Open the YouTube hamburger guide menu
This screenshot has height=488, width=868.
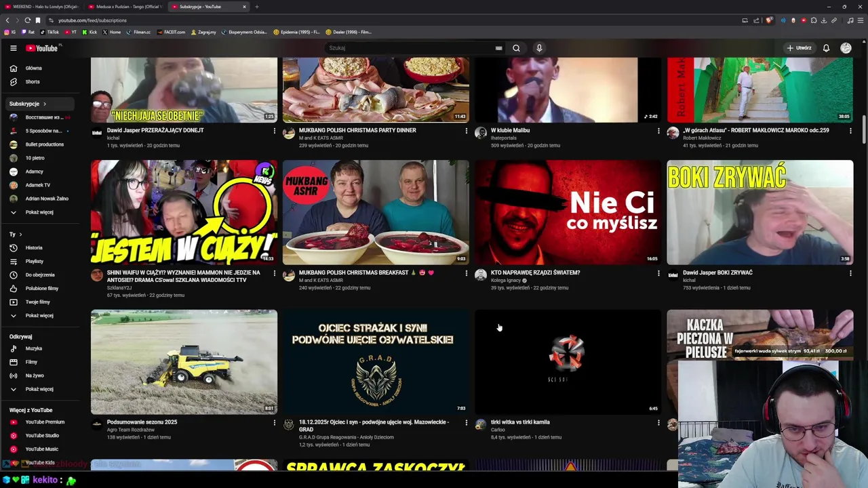pyautogui.click(x=13, y=48)
